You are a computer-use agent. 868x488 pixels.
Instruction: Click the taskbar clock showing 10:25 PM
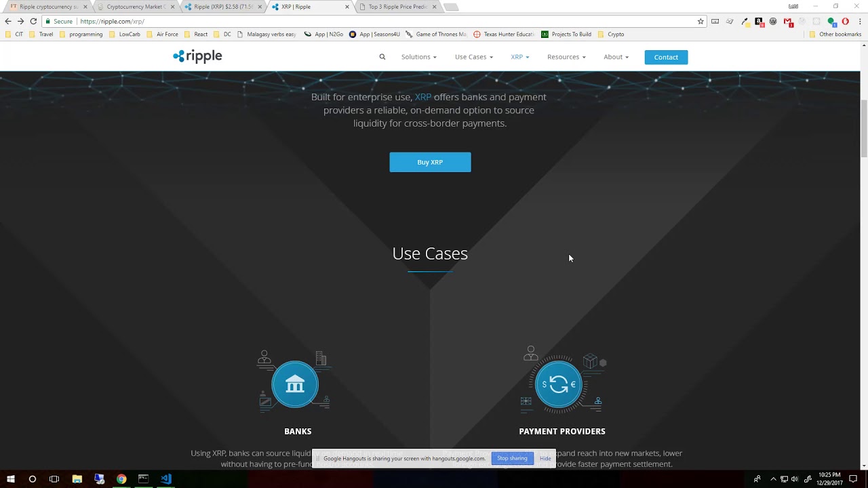829,479
